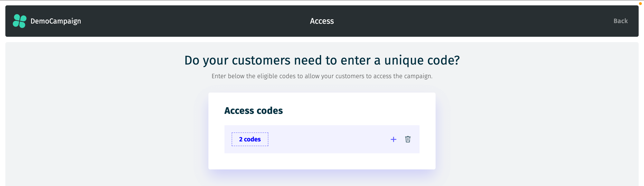Open the dashed "2 codes" box
The height and width of the screenshot is (186, 644).
pyautogui.click(x=250, y=139)
